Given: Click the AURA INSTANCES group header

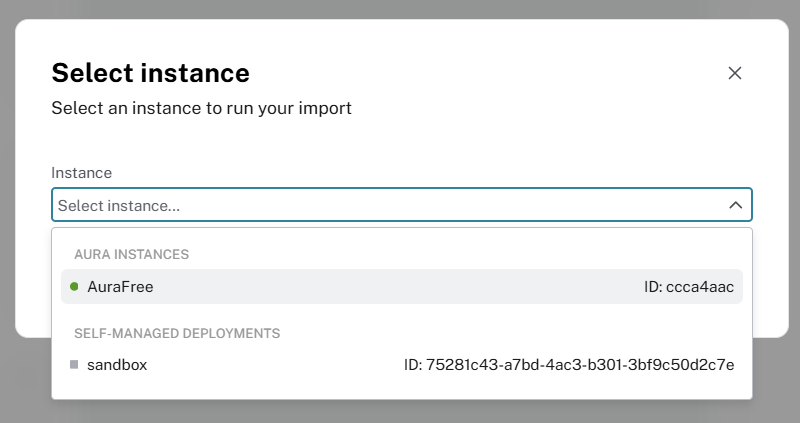Looking at the screenshot, I should (131, 255).
